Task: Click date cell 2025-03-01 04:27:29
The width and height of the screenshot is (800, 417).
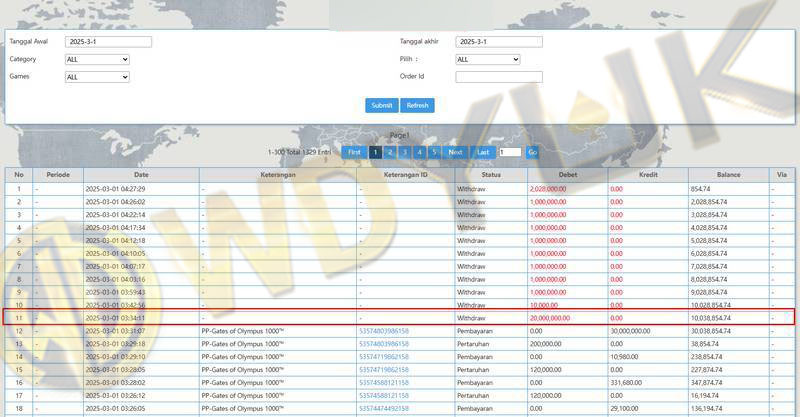Action: click(115, 189)
